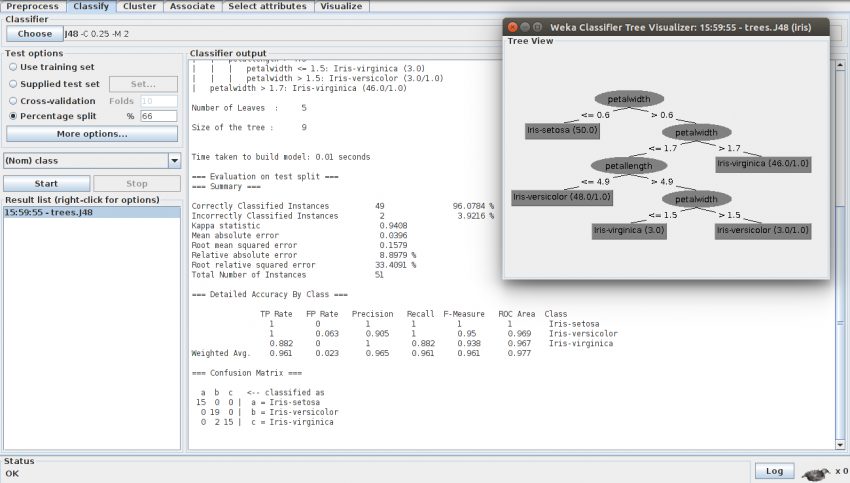The width and height of the screenshot is (850, 483).
Task: Choose the Supplied test set option
Action: 13,84
